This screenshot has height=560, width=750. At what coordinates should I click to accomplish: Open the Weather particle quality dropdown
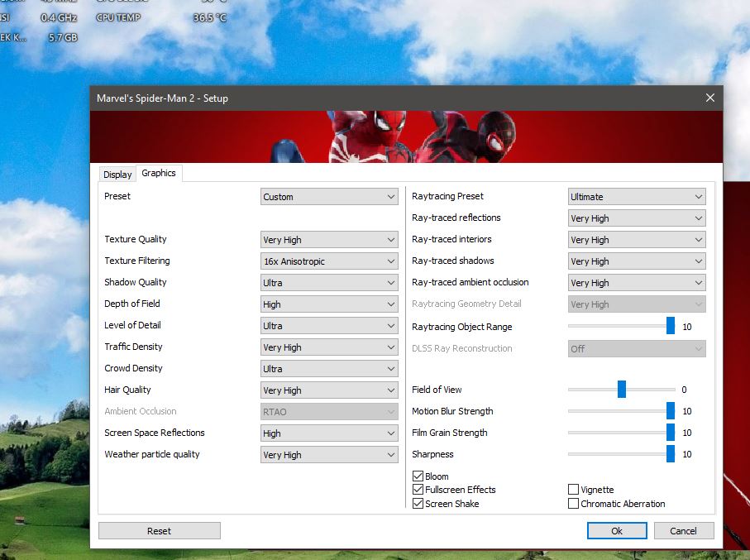click(329, 455)
